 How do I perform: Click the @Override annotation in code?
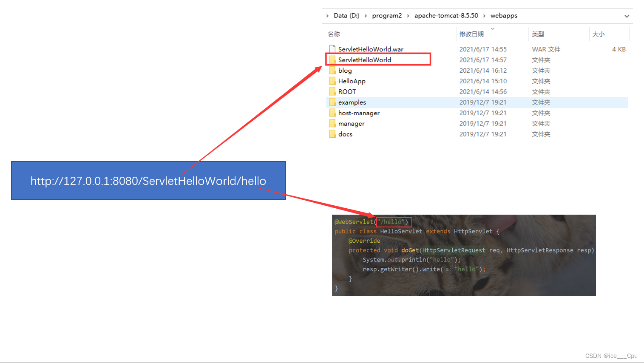click(364, 241)
